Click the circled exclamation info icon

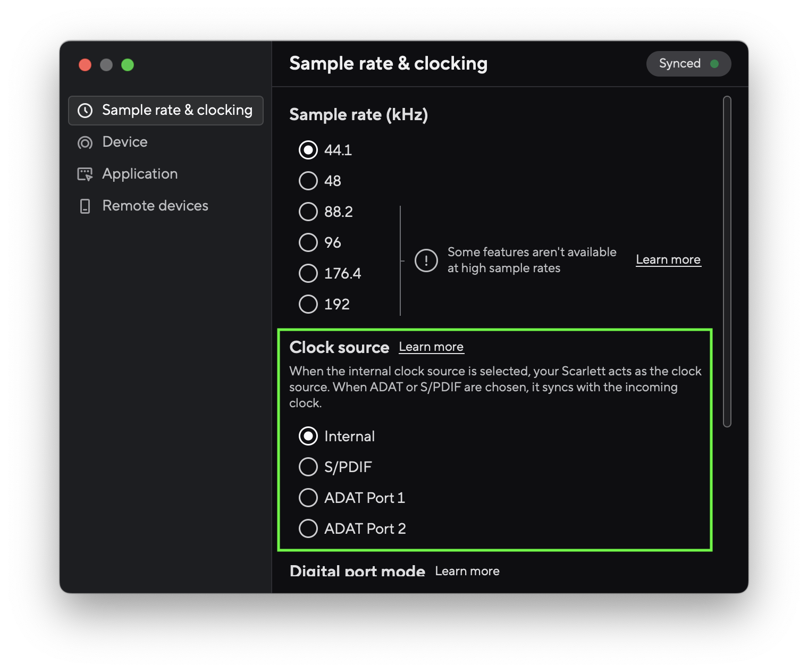[x=426, y=261]
